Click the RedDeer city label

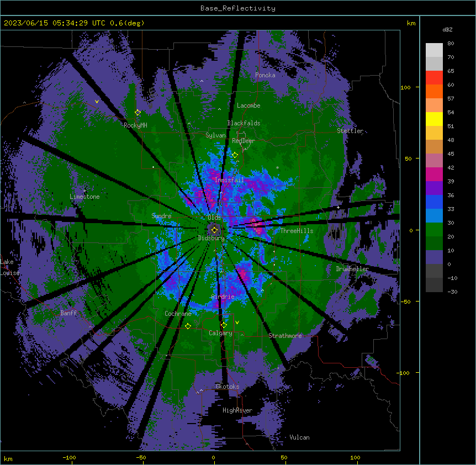244,141
